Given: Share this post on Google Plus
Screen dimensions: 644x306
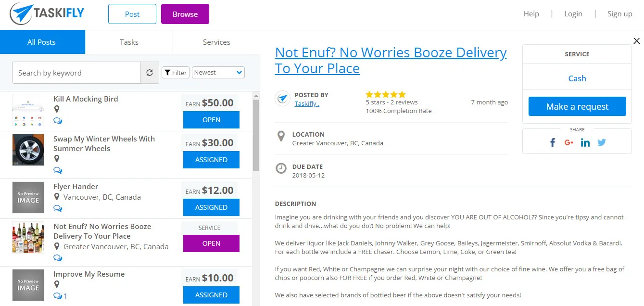Looking at the screenshot, I should coord(569,142).
